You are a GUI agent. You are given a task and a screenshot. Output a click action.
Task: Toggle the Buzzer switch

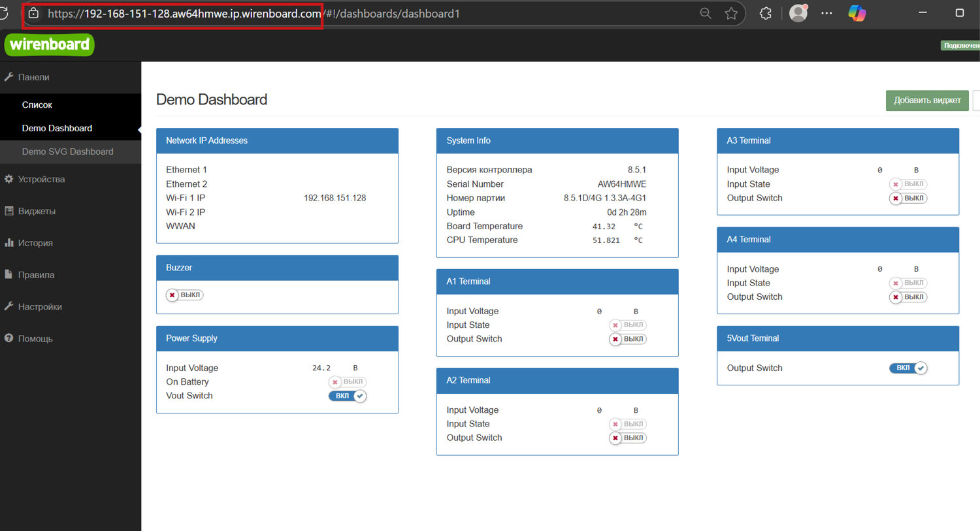pos(185,295)
